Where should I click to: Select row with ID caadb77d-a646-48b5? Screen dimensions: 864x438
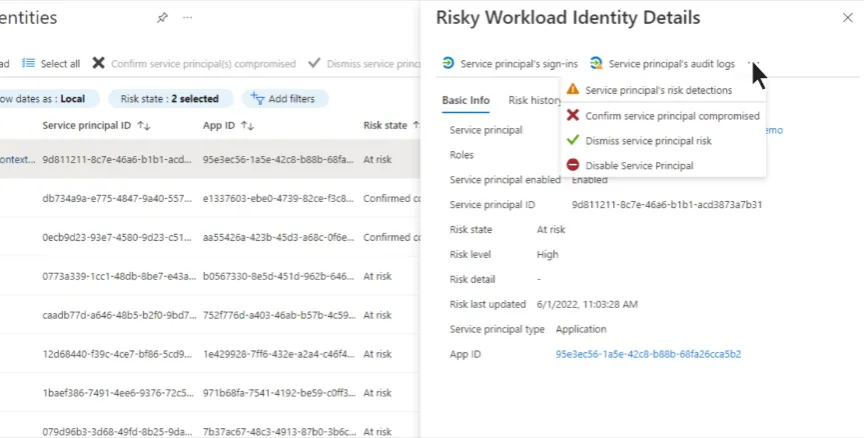tap(210, 315)
